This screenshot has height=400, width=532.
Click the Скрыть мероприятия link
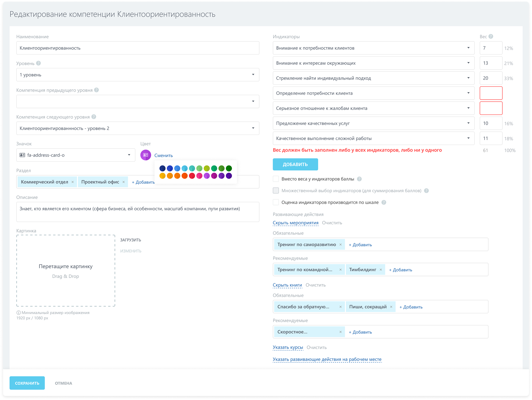click(x=295, y=223)
